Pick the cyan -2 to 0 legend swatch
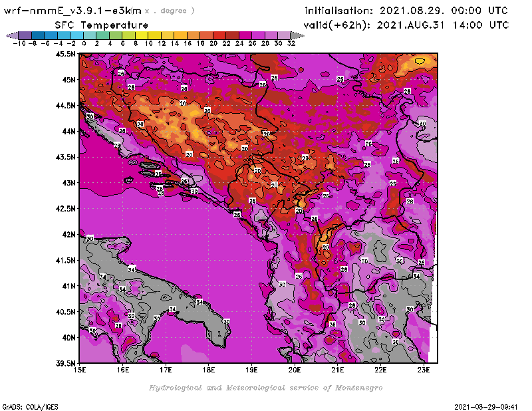This screenshot has width=532, height=411. pos(76,35)
